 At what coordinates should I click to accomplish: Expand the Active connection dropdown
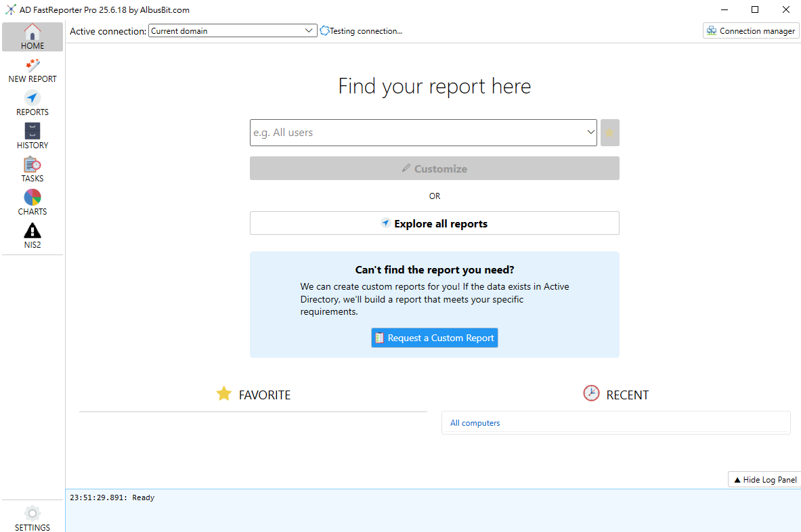tap(309, 31)
